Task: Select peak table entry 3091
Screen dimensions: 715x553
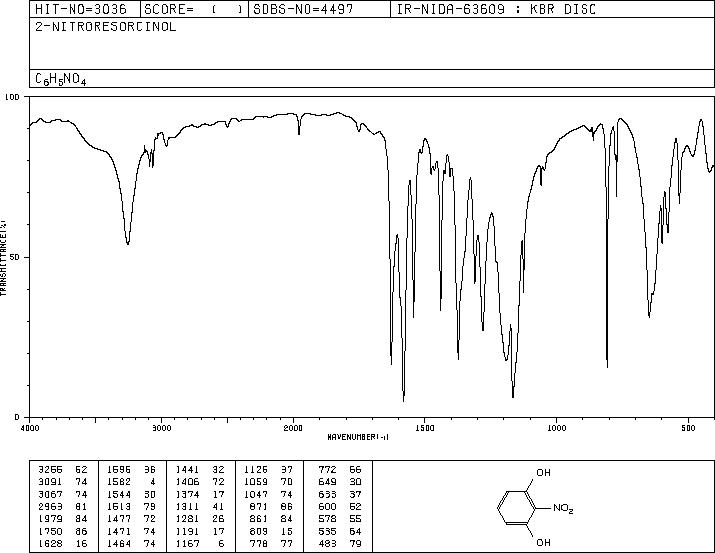Action: tap(50, 482)
